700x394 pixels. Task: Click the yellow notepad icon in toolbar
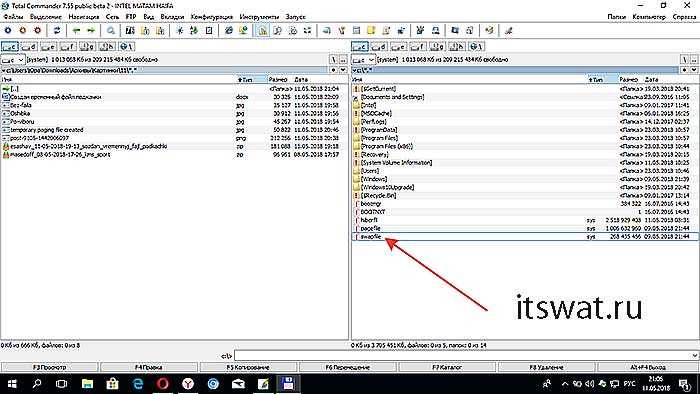(x=371, y=30)
